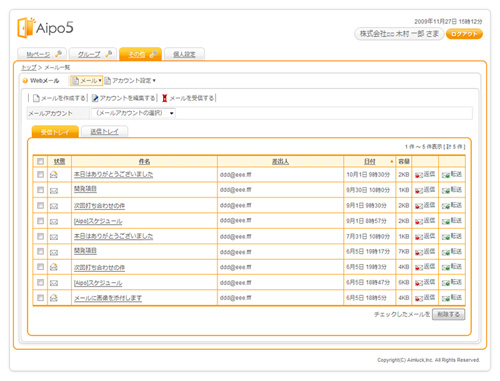Sort by the 差出人 column header
The image size is (500, 381).
pyautogui.click(x=280, y=162)
